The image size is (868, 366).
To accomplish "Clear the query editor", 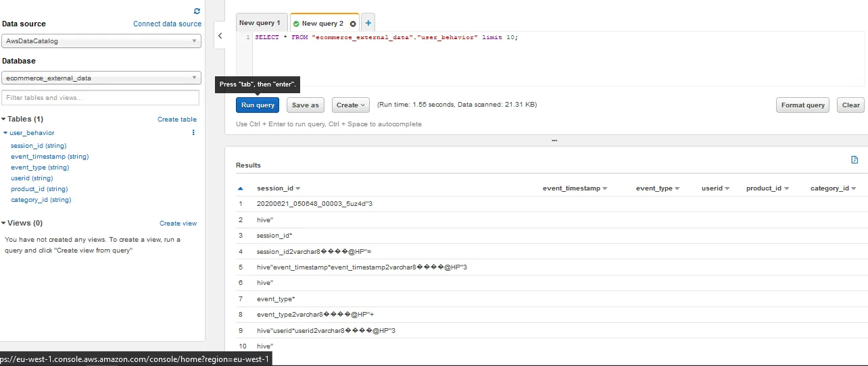I will tap(851, 105).
